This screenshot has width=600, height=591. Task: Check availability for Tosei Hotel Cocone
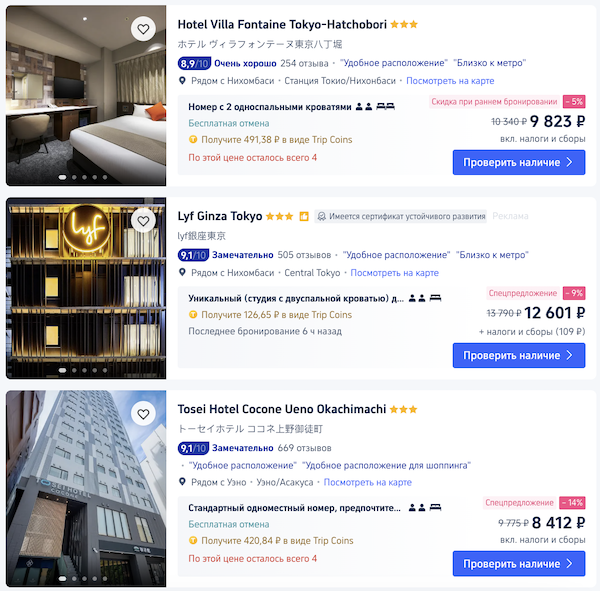519,563
